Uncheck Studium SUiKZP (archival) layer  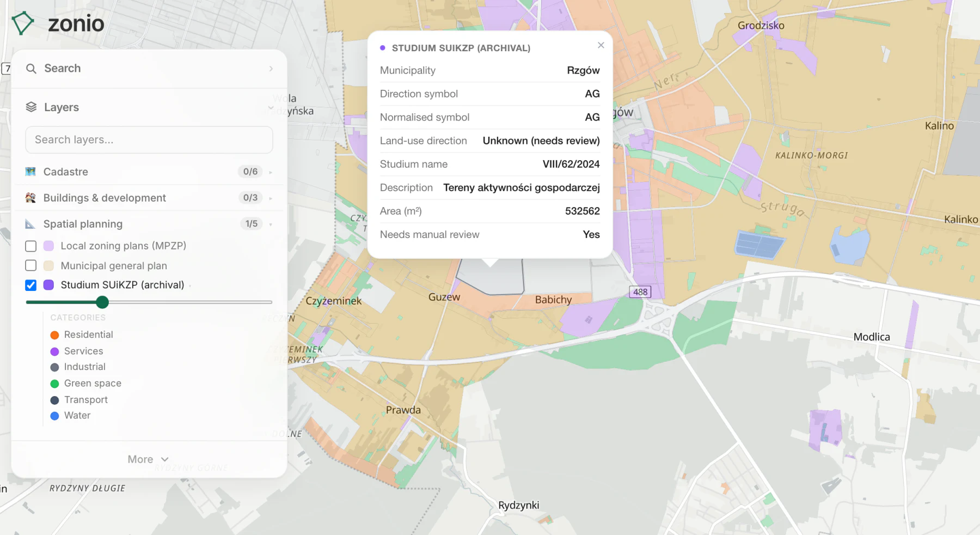(31, 285)
